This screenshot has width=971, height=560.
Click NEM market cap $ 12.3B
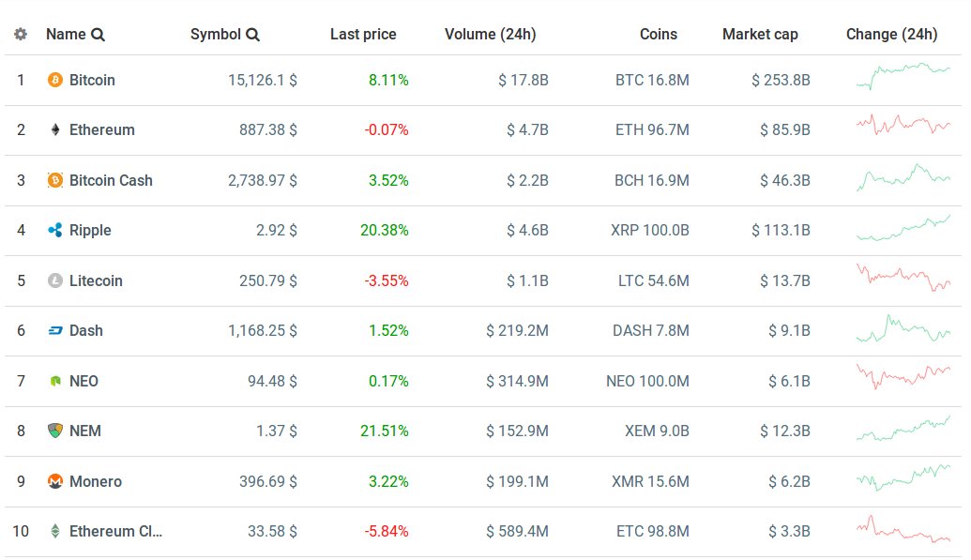785,431
